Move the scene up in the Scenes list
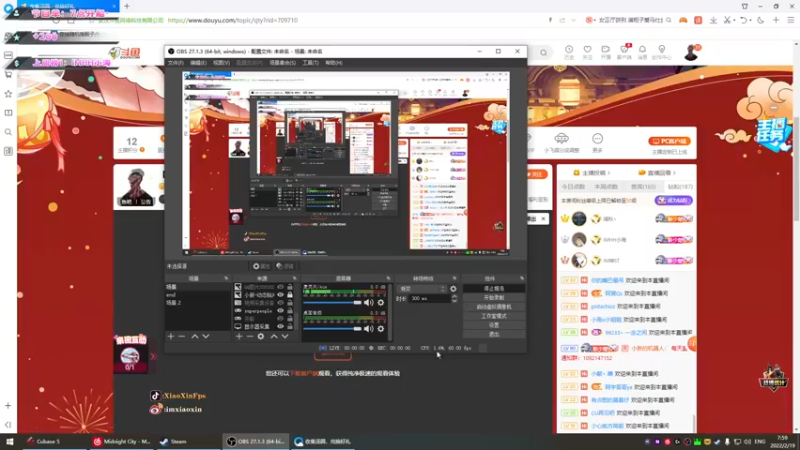The image size is (800, 450). (x=194, y=336)
